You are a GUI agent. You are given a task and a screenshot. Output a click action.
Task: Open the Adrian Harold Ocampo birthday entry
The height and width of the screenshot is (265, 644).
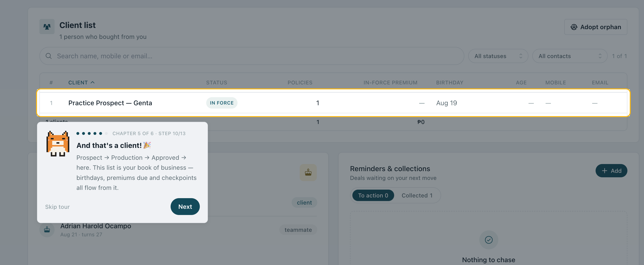178,229
